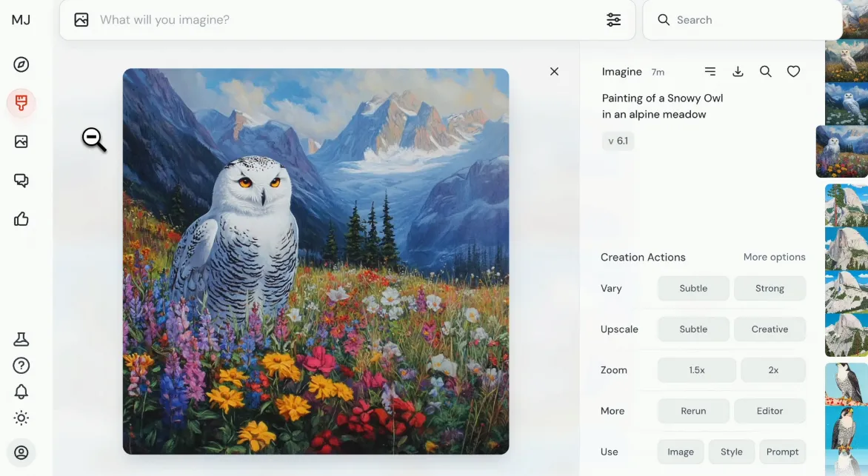Open prompt settings sliders icon
The image size is (868, 476).
pos(613,20)
